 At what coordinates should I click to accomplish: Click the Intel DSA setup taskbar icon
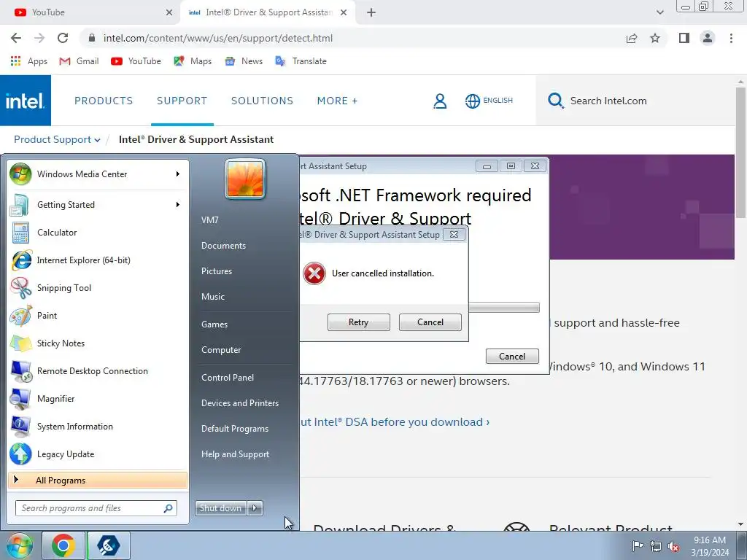click(108, 545)
